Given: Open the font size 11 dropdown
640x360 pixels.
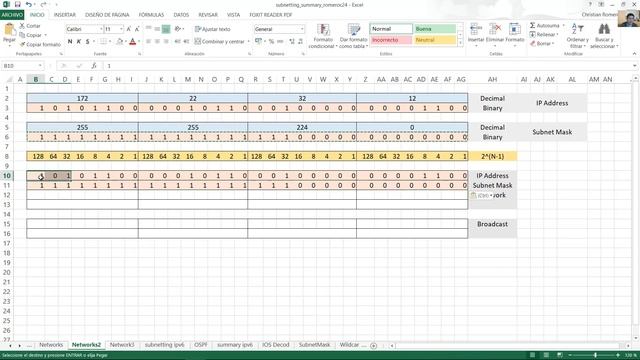Looking at the screenshot, I should pos(121,29).
